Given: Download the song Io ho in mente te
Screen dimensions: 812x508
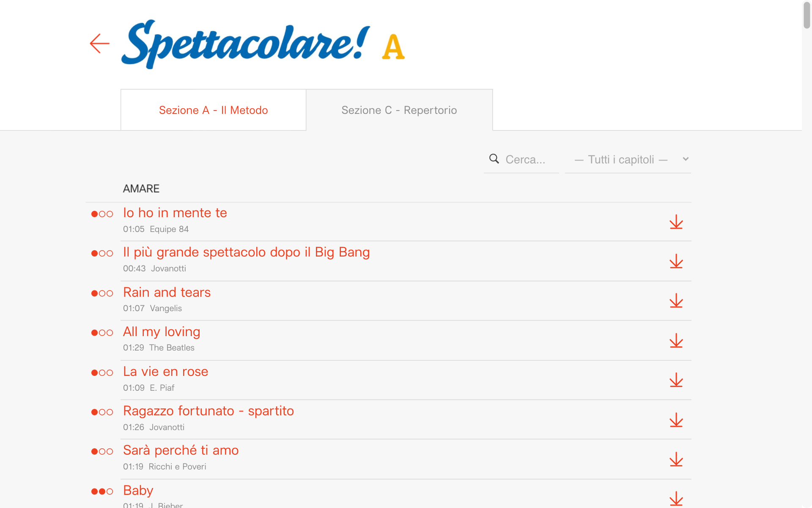Looking at the screenshot, I should click(x=676, y=222).
